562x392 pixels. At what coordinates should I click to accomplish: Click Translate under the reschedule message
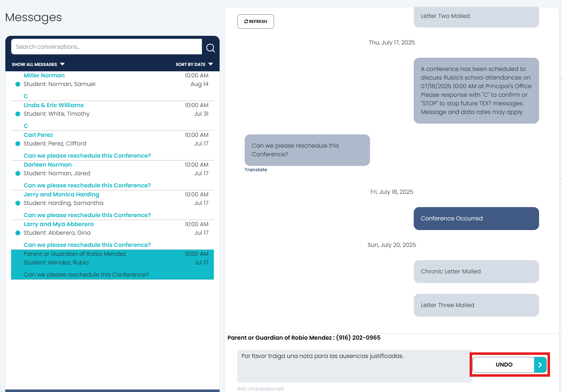pos(256,170)
